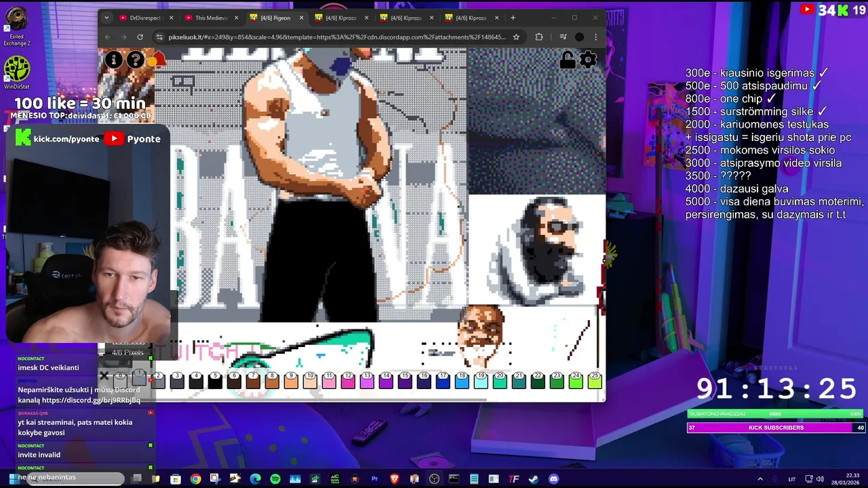Pick palette color 12 magenta

348,380
